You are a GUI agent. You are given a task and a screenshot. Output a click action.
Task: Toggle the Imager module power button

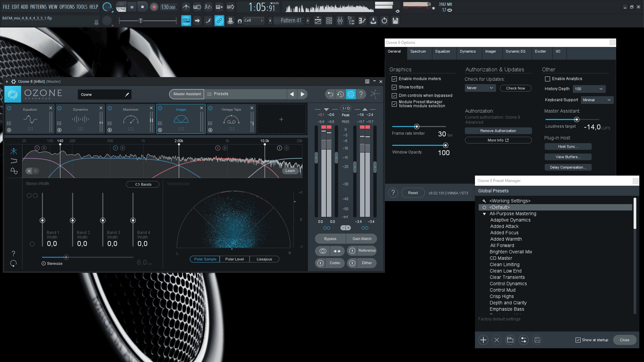tap(160, 108)
